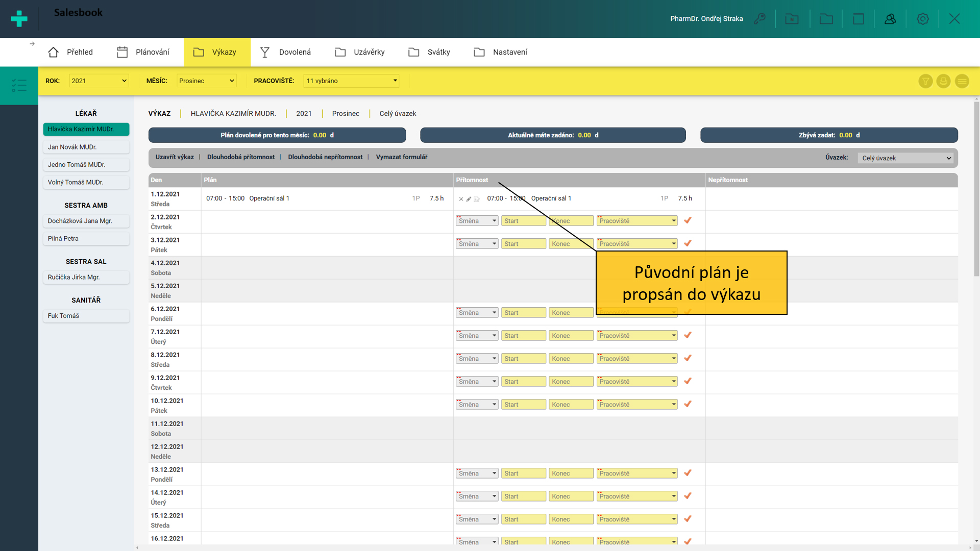Click the key icon next to user name
Screen dimensions: 980x551
[759, 19]
